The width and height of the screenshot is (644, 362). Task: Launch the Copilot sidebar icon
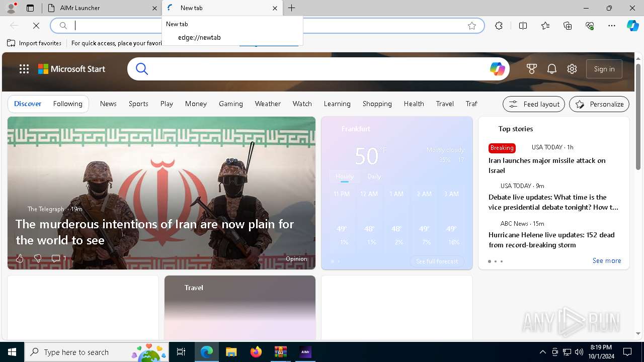pos(632,26)
